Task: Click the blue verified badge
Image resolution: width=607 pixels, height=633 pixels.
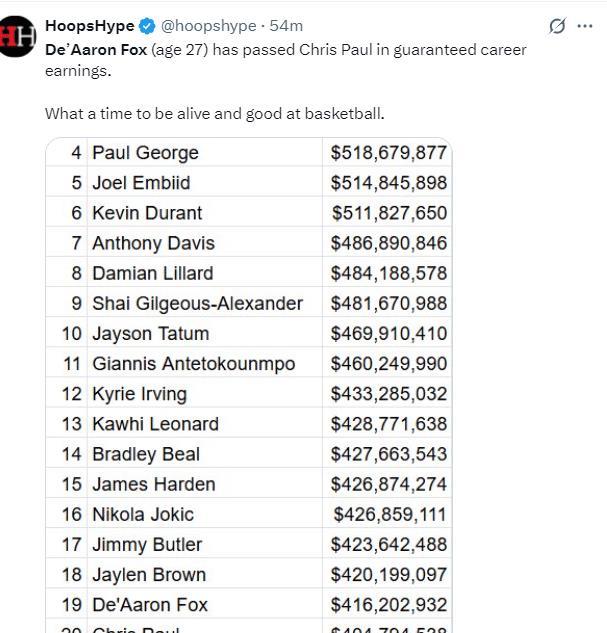Action: pos(147,26)
